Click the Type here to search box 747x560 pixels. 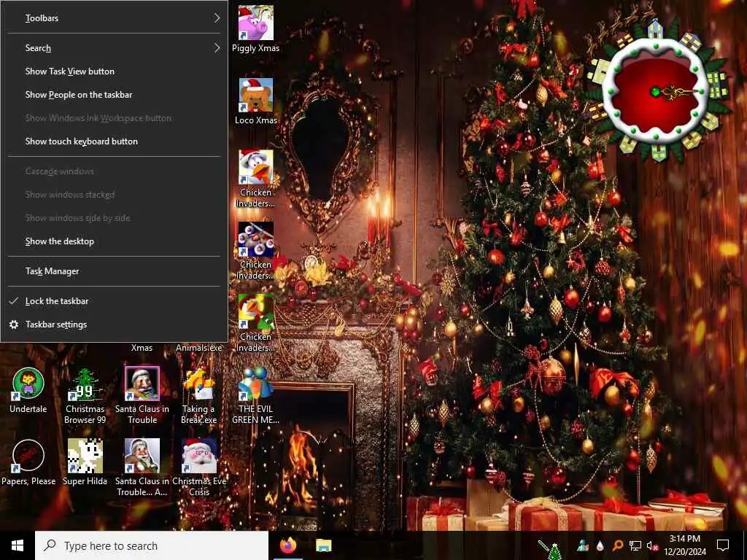point(152,545)
